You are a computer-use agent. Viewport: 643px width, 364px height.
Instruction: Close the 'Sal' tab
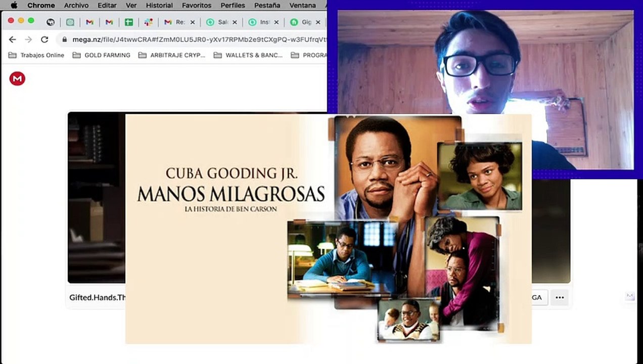235,22
